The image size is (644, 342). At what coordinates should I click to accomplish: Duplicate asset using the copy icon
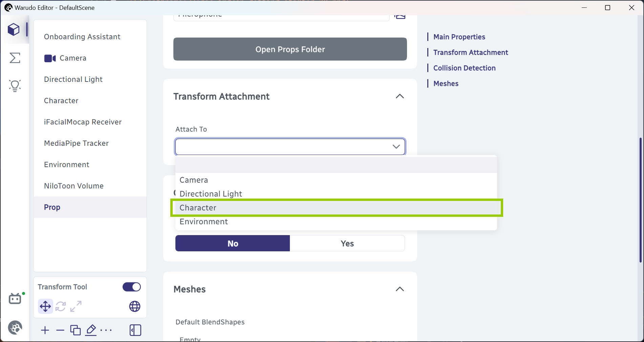coord(76,330)
